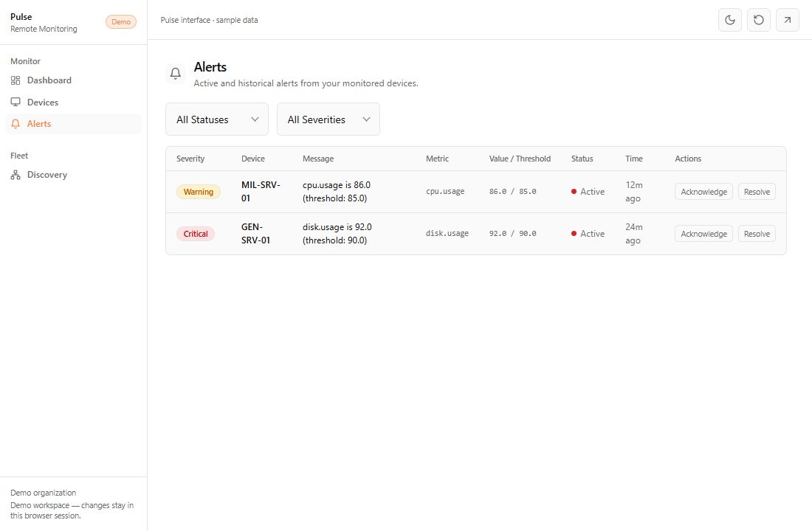Open Devices page from sidebar
Screen dimensions: 812x531
[73, 102]
